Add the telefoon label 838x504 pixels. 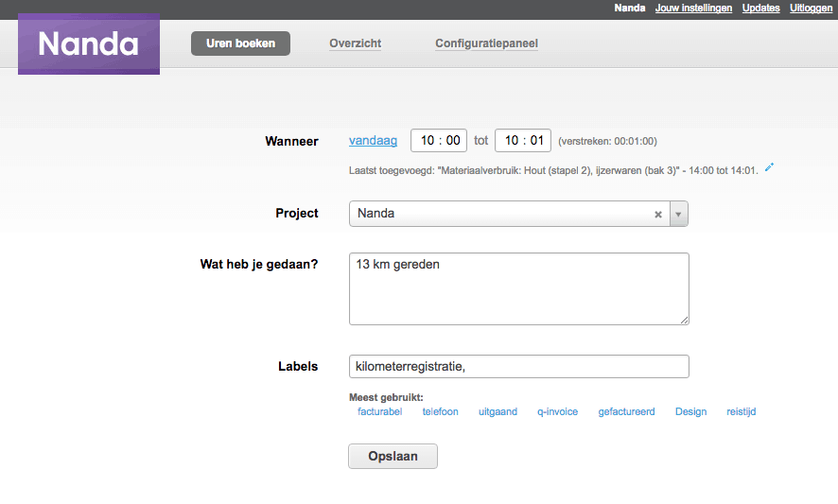point(441,411)
